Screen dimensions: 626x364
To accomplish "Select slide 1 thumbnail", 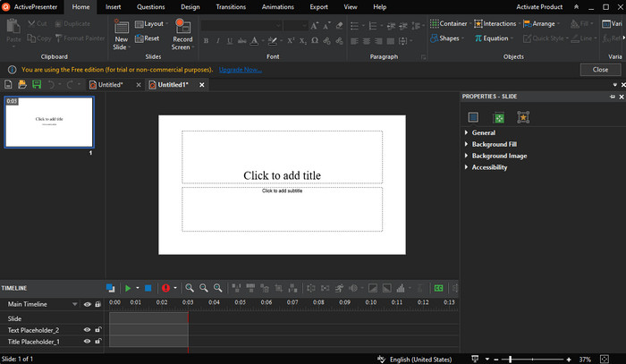I will (49, 123).
